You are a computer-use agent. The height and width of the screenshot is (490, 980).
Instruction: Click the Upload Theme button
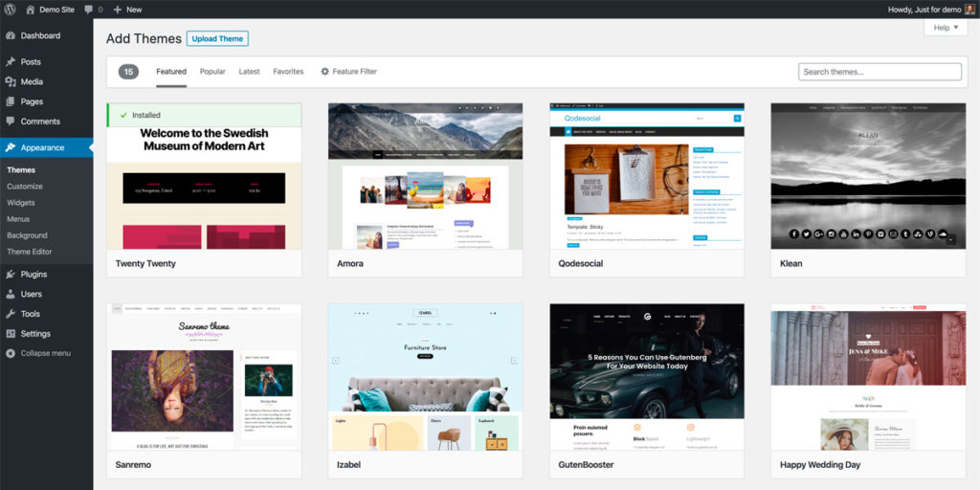pyautogui.click(x=217, y=38)
